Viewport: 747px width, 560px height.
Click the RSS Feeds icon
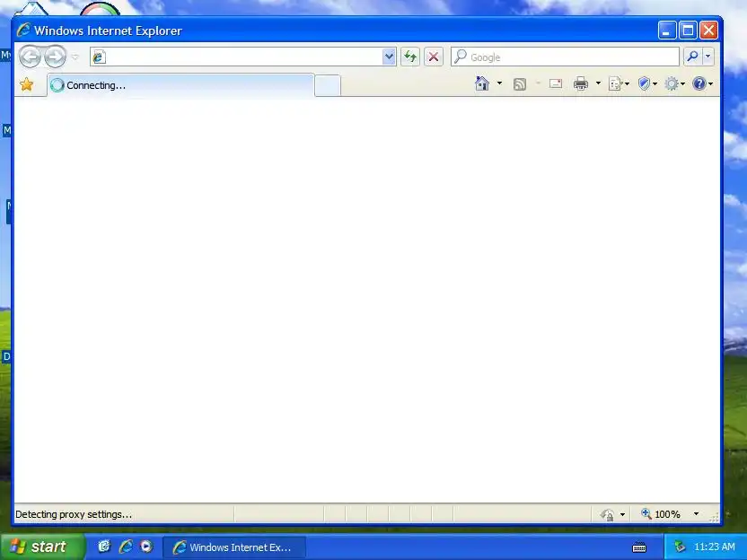[x=519, y=84]
